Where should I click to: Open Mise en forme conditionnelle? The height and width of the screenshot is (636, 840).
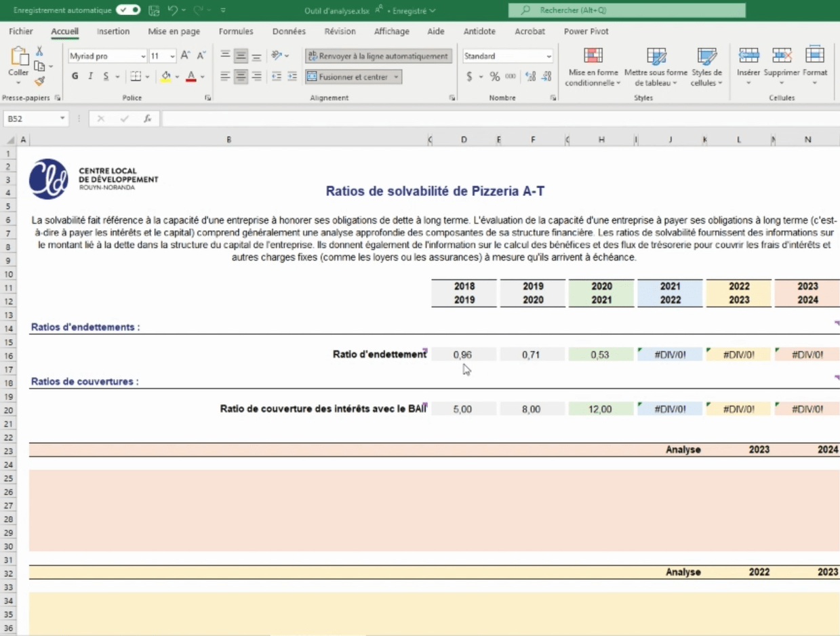point(593,66)
